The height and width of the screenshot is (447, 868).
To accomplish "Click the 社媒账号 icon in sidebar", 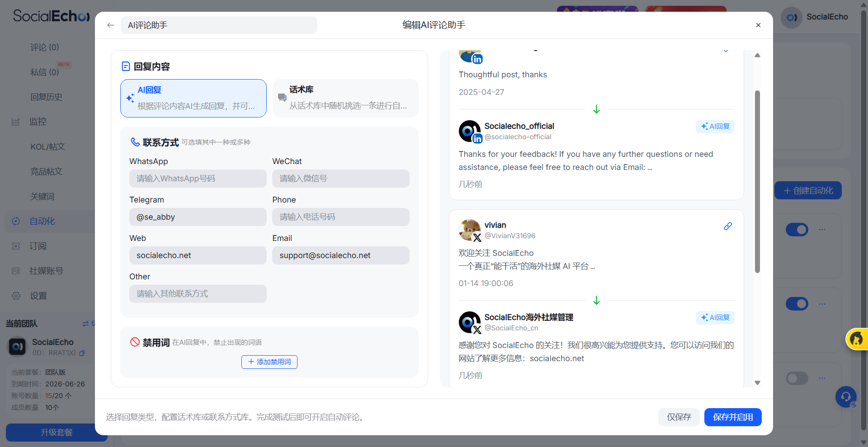I will point(16,271).
